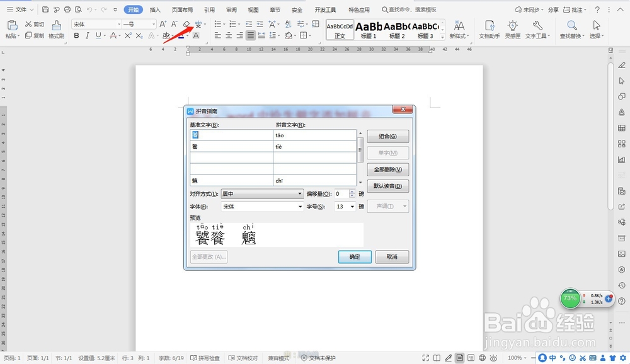Toggle Underline formatting
Viewport: 630px width, 364px height.
pos(98,35)
